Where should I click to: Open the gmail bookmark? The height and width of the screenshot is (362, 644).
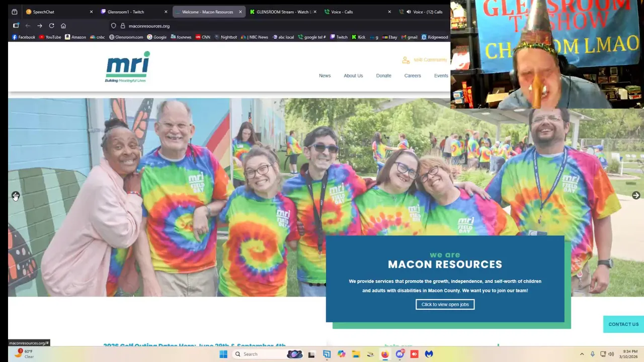tap(409, 37)
